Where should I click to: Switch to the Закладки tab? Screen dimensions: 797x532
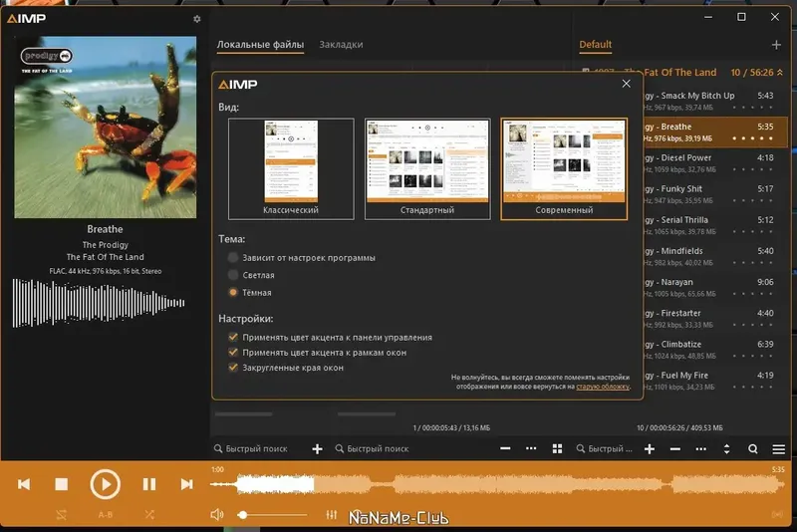coord(341,45)
